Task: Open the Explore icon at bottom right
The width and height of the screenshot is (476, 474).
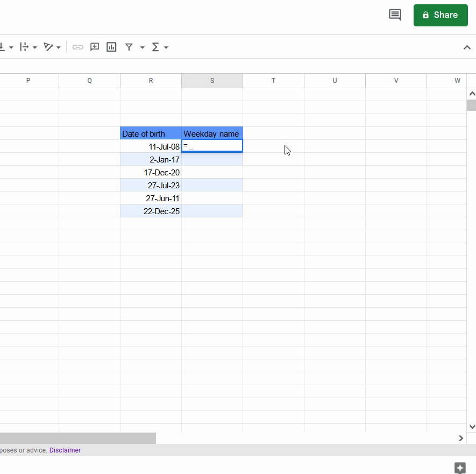Action: pyautogui.click(x=459, y=468)
